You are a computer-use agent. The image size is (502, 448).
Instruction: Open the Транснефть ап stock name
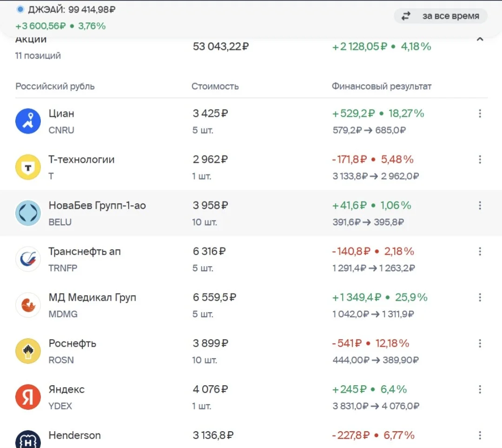click(85, 252)
